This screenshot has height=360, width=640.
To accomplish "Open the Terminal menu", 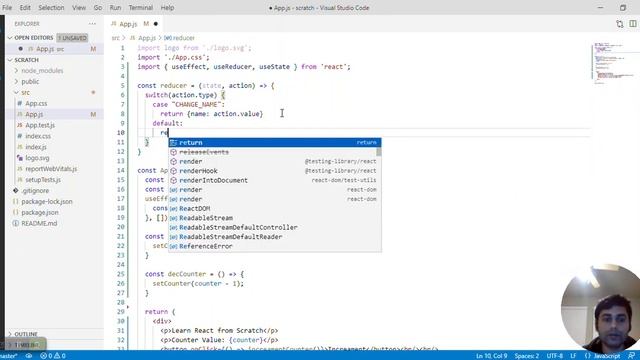I will tap(140, 7).
